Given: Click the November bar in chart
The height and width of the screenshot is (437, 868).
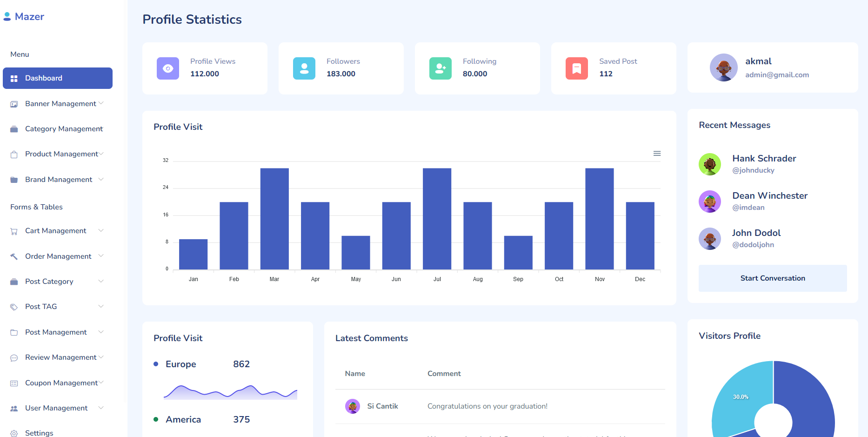Looking at the screenshot, I should tap(600, 219).
